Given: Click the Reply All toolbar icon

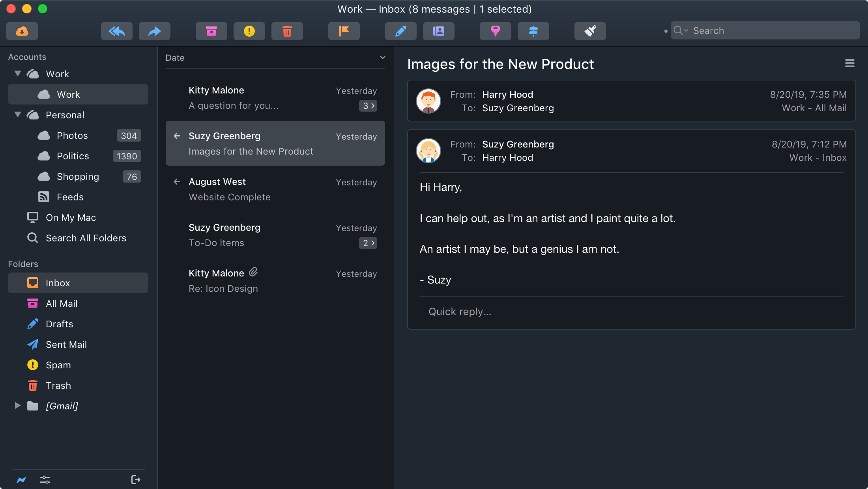Looking at the screenshot, I should [x=117, y=31].
